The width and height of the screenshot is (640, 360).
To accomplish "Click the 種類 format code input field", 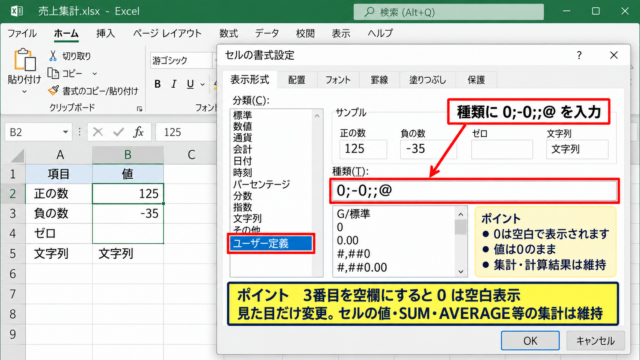I will pyautogui.click(x=474, y=191).
